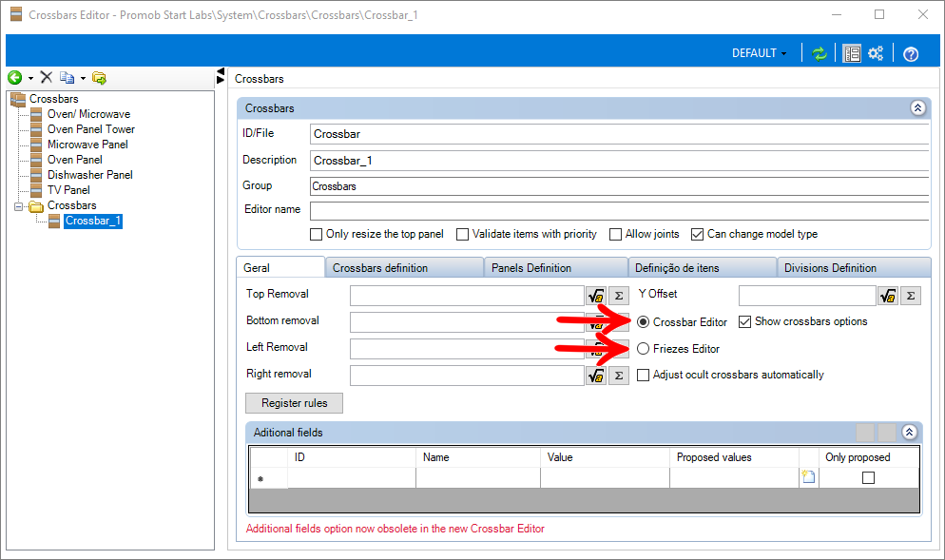Uncheck Show crossbars options
Viewport: 945px width, 560px height.
(745, 322)
